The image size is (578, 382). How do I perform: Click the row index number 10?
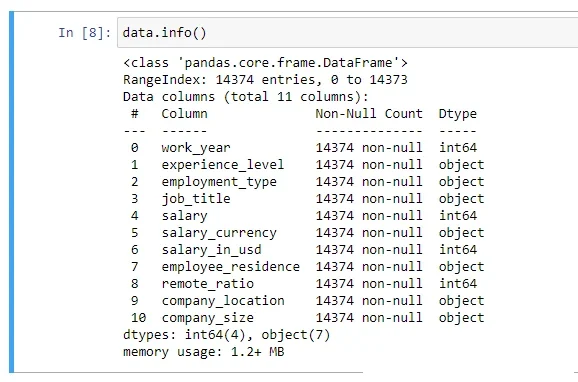(x=139, y=317)
